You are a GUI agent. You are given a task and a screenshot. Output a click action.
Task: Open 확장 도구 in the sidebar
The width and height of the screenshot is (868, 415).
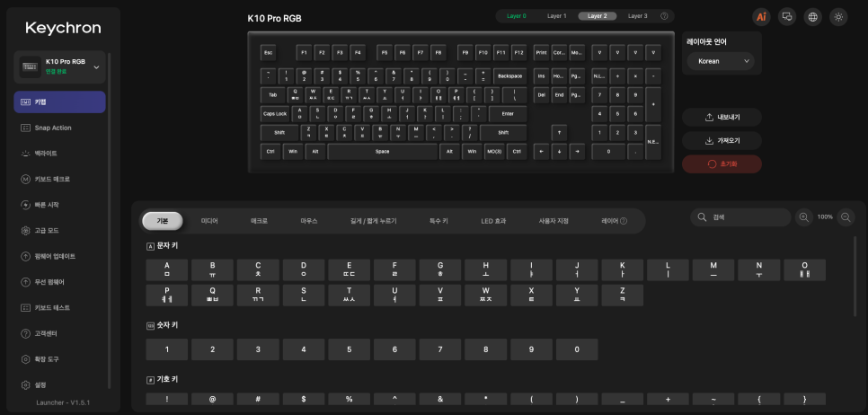(x=60, y=359)
